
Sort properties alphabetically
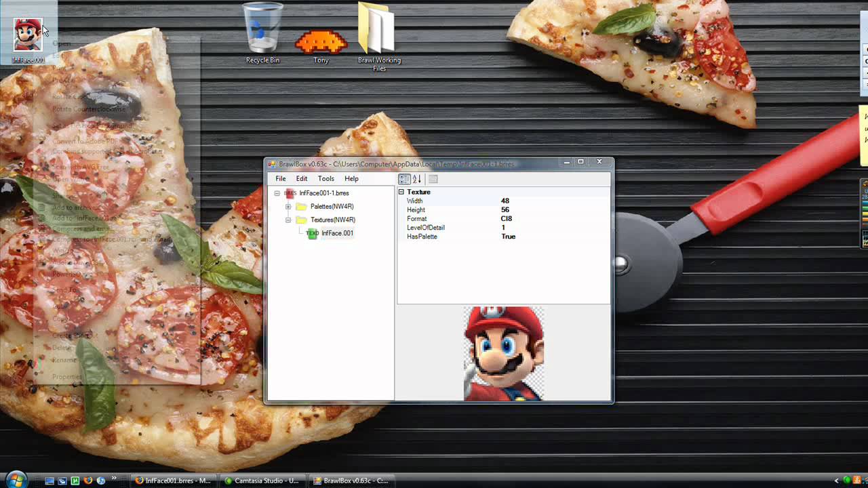(x=417, y=179)
